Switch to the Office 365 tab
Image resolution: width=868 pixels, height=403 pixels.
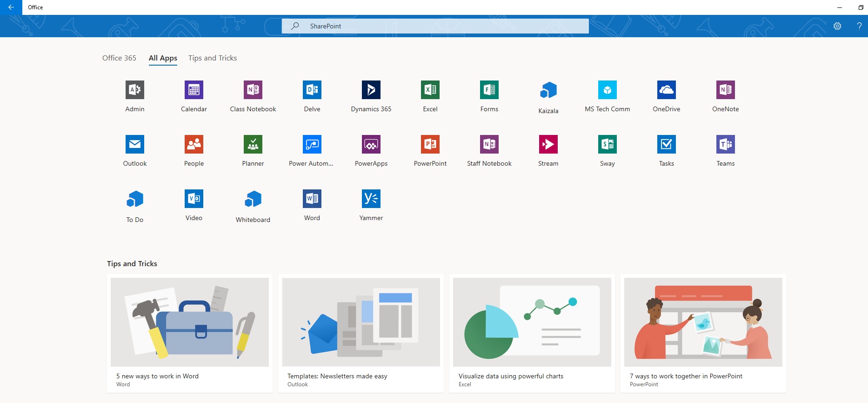point(119,58)
